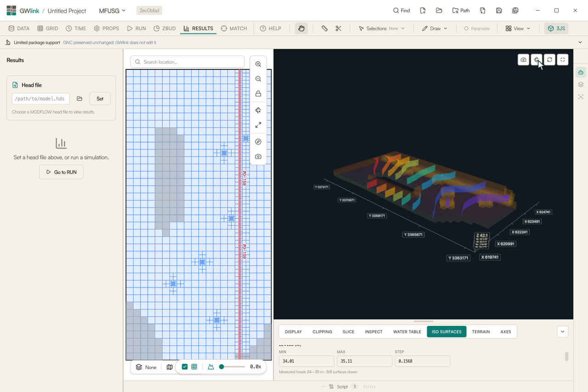Switch to the DATA tab
Screen dimensions: 588x392
click(x=19, y=28)
